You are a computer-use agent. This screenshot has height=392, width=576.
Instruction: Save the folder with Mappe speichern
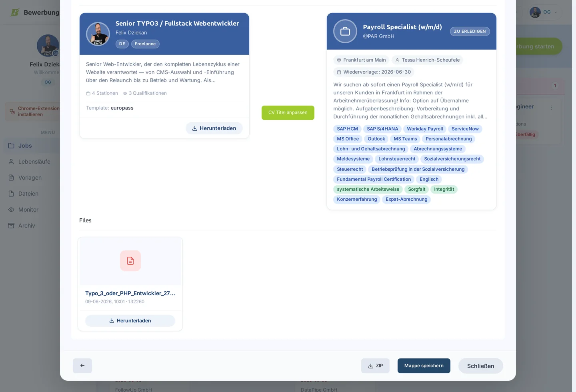(x=424, y=366)
